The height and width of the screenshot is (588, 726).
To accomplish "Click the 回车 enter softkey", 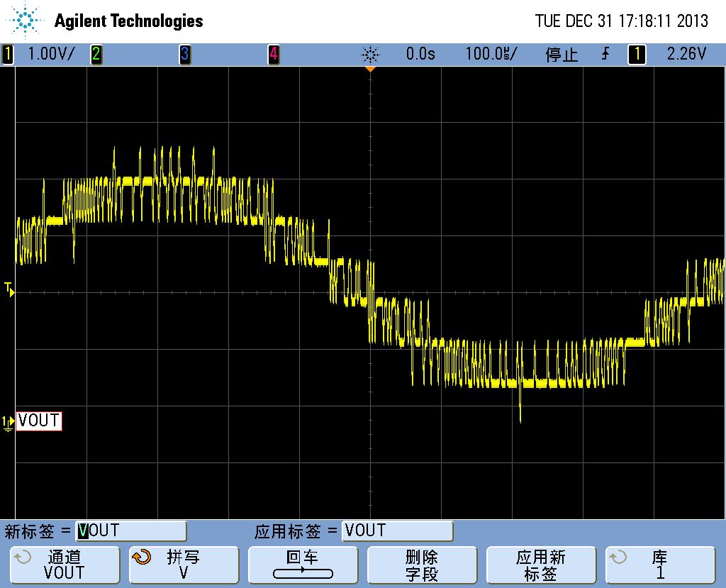I will [x=303, y=565].
